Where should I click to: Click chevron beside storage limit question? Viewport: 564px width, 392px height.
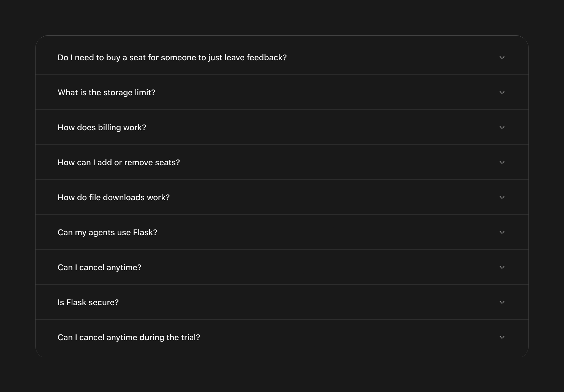(502, 92)
